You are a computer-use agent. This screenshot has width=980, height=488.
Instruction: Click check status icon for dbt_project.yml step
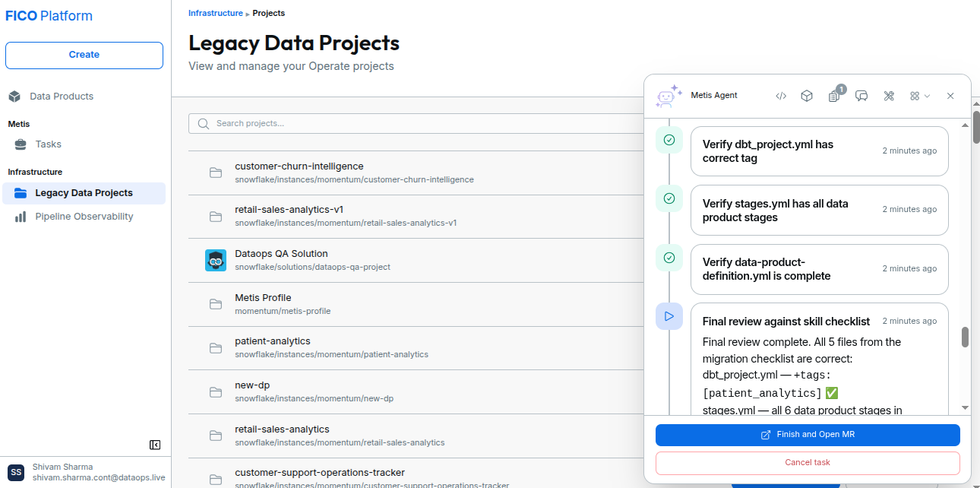click(669, 140)
